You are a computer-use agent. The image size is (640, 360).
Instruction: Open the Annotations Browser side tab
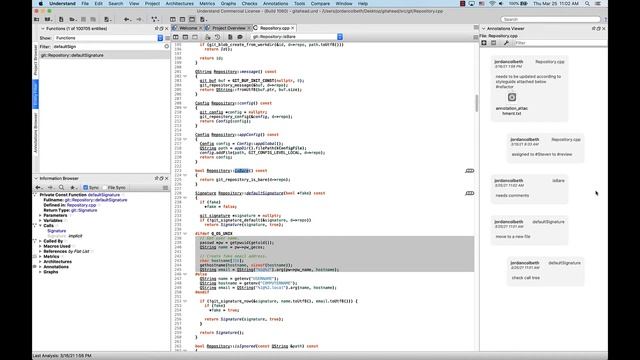pos(36,133)
